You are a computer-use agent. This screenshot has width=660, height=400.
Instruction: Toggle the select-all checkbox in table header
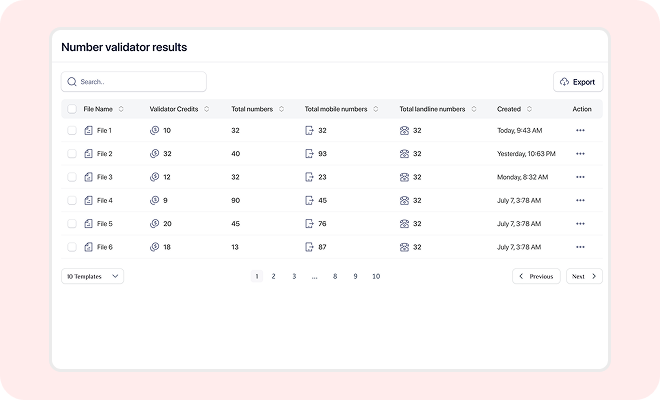click(x=72, y=109)
